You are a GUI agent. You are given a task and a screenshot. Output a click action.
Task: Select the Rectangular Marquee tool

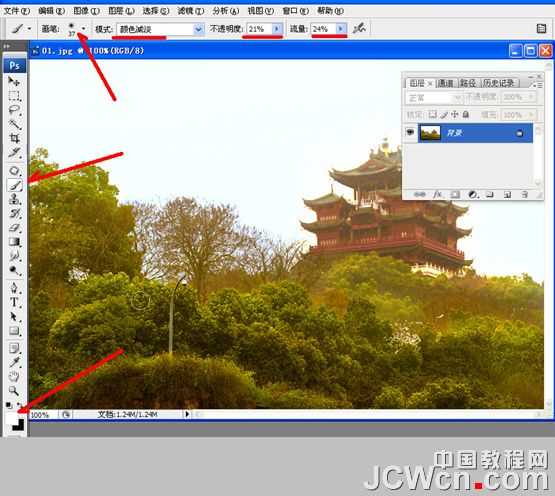pos(14,96)
